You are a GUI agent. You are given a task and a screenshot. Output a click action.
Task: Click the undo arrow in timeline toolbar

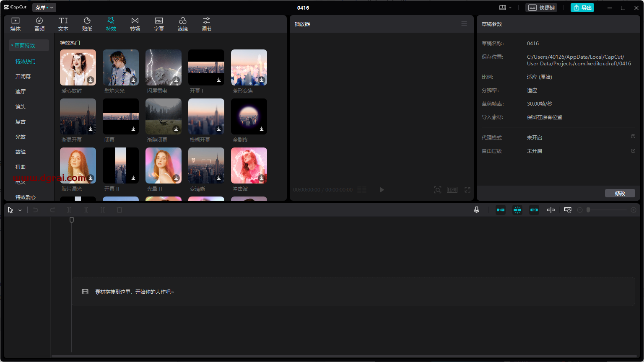36,210
